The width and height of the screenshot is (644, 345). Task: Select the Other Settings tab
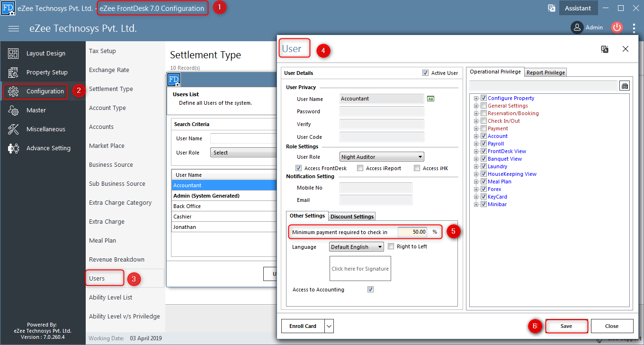307,216
